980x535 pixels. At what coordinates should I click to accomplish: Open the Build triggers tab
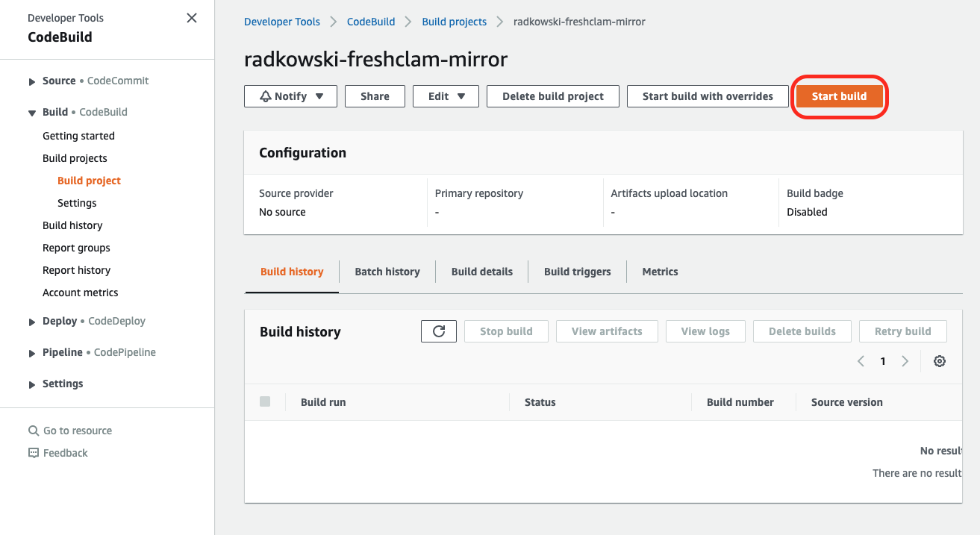tap(578, 272)
